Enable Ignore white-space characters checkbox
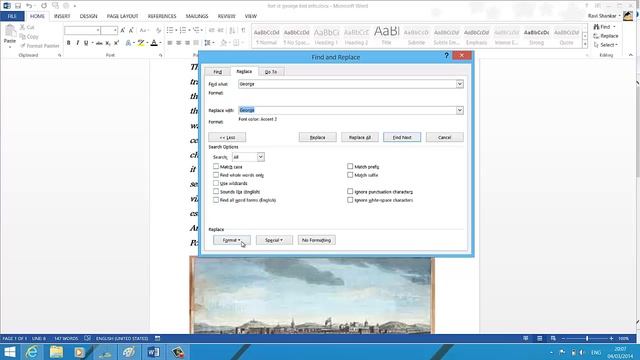The height and width of the screenshot is (360, 640). [350, 200]
